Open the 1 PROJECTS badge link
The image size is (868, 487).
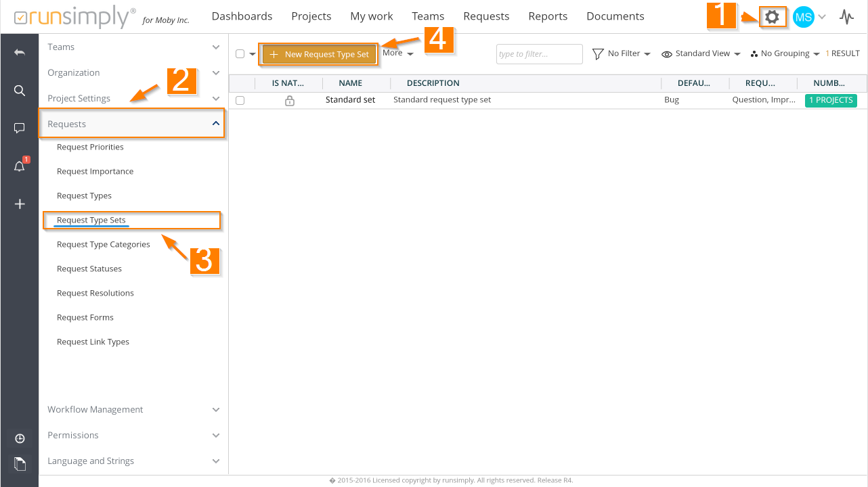(831, 100)
